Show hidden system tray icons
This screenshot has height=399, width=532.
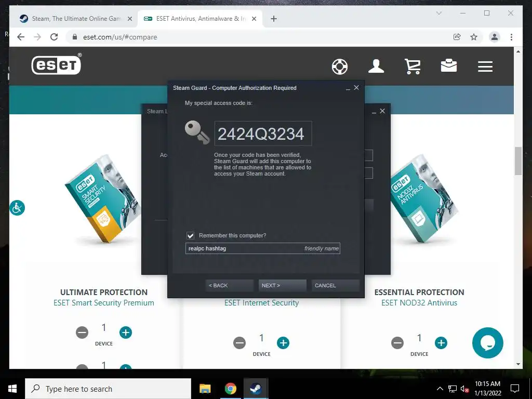click(x=440, y=389)
